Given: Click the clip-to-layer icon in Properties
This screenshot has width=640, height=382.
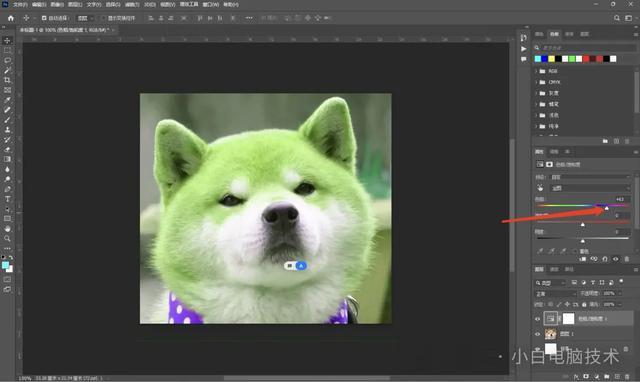Looking at the screenshot, I should [583, 259].
